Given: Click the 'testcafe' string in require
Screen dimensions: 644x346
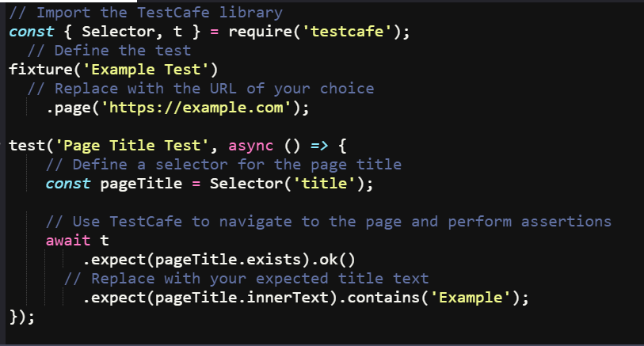Looking at the screenshot, I should [348, 32].
